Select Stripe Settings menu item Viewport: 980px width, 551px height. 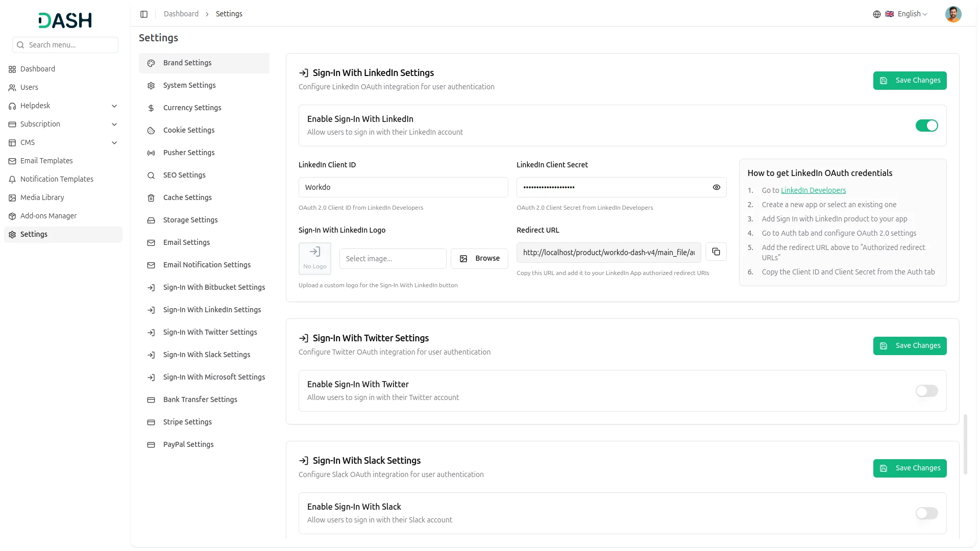tap(187, 422)
